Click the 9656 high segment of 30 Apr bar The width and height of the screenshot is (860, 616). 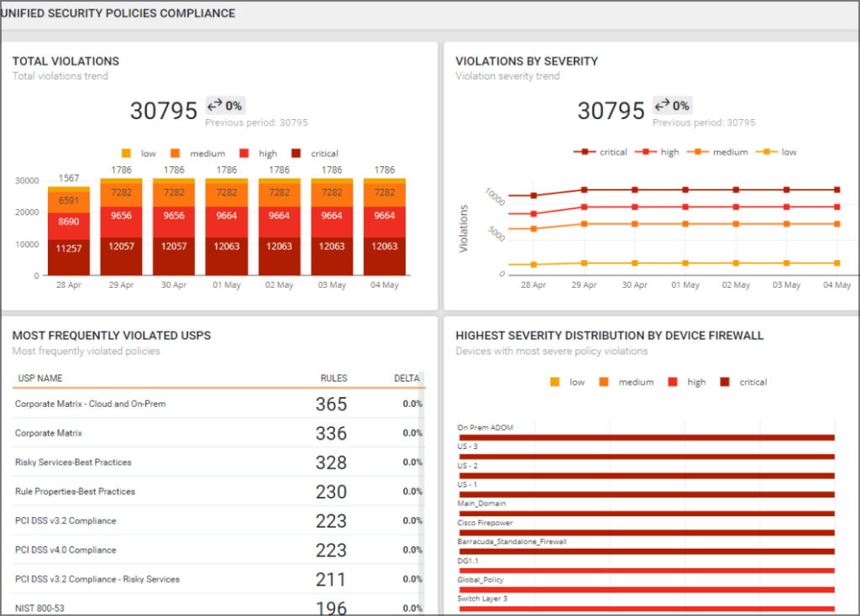point(174,222)
